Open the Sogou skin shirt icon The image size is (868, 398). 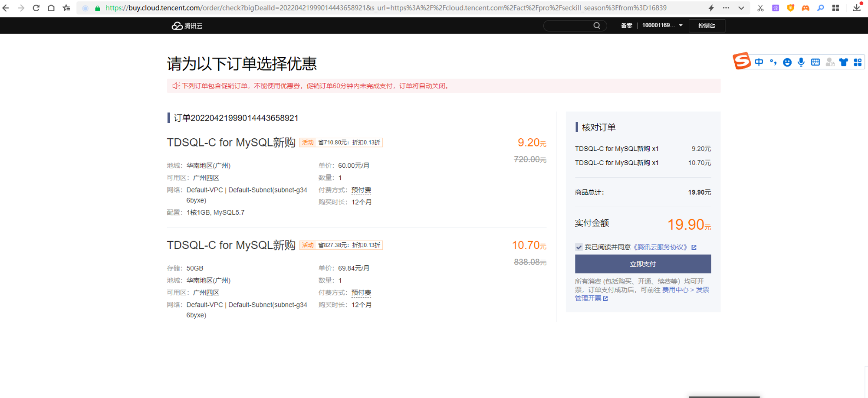844,62
